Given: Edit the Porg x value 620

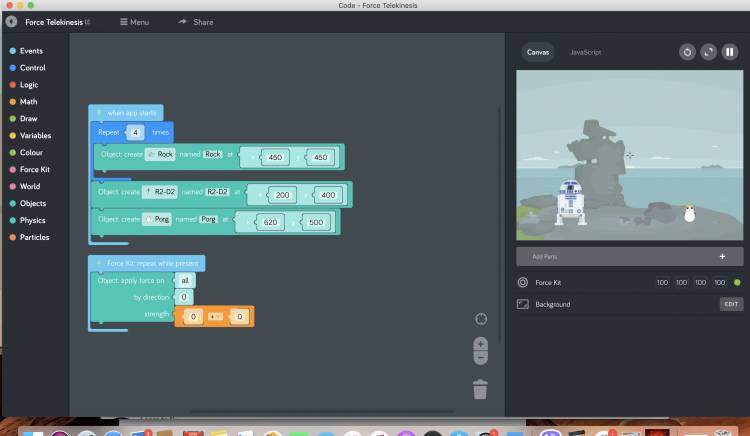Looking at the screenshot, I should 270,222.
